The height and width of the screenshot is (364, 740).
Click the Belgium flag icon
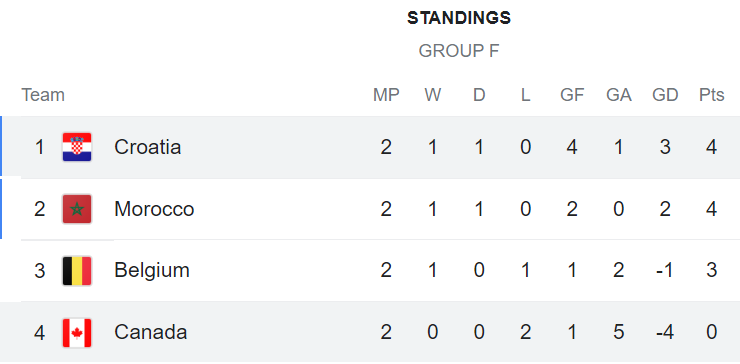click(x=77, y=271)
